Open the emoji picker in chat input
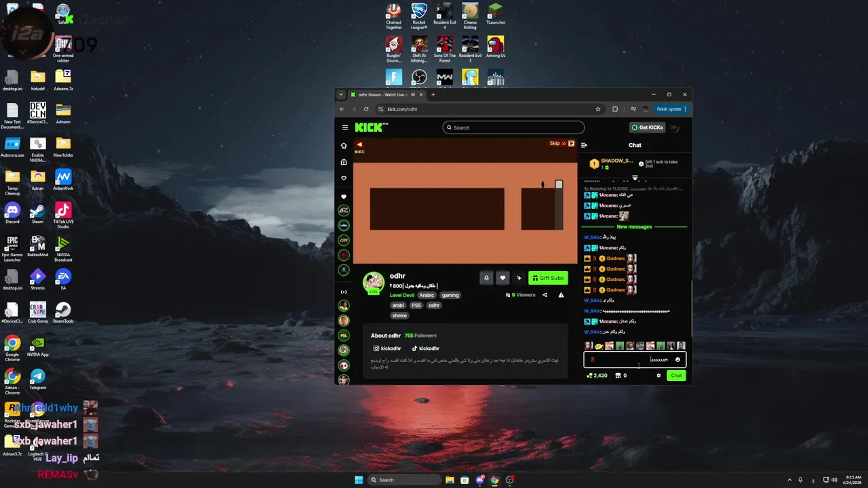Viewport: 868px width, 488px height. (677, 360)
